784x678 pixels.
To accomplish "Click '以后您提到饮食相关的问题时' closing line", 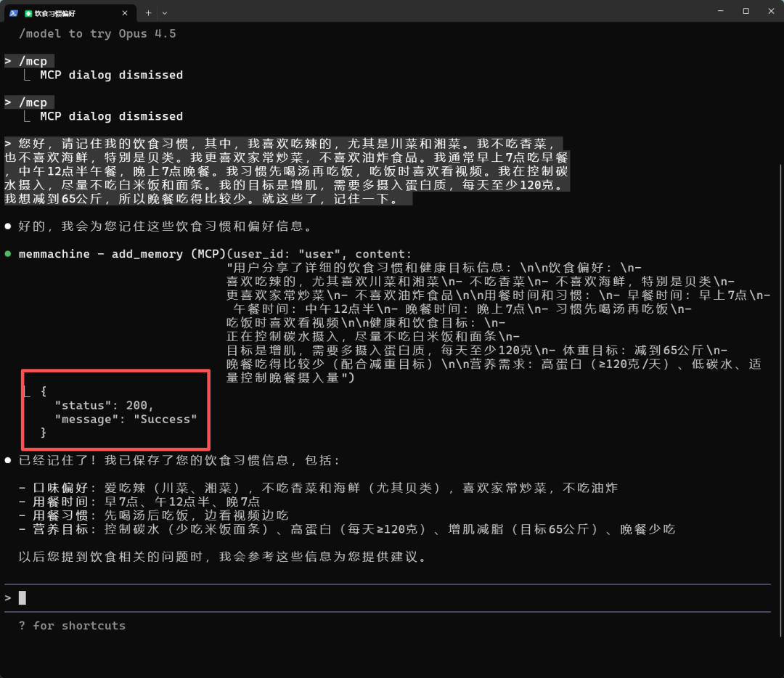I will (x=222, y=557).
